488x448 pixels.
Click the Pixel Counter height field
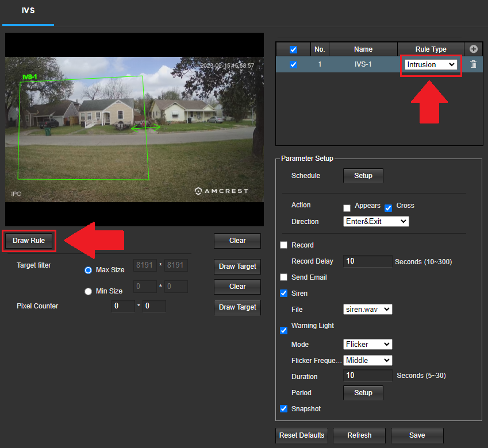154,306
